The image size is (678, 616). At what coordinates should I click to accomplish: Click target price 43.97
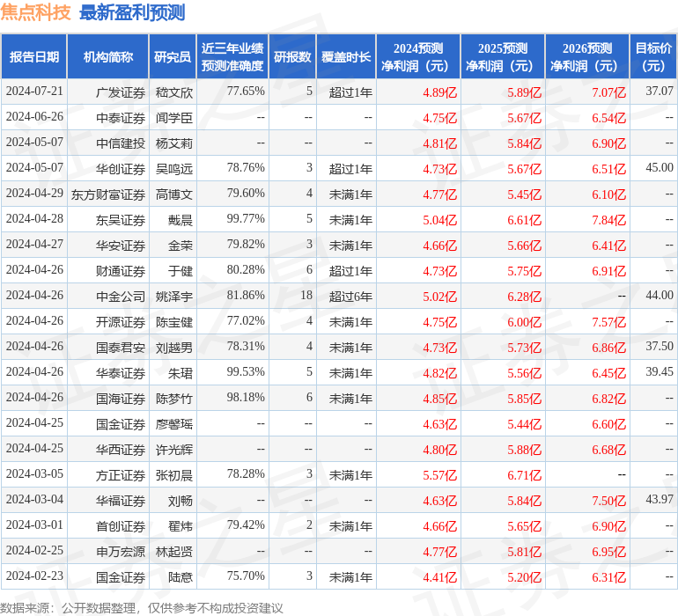point(660,499)
